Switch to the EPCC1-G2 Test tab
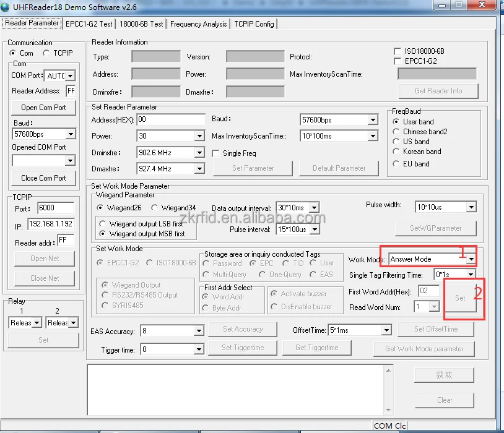Screen dimensions: 504x433 pos(89,24)
